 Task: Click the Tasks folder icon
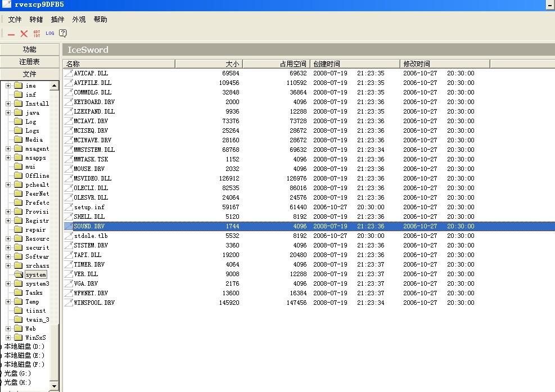tap(19, 292)
